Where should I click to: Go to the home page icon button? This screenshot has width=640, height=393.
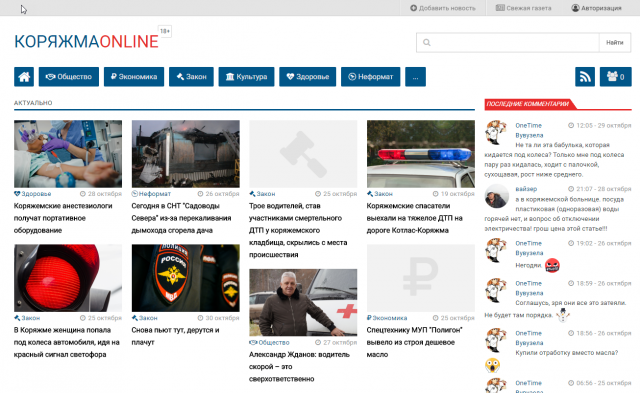coord(24,77)
